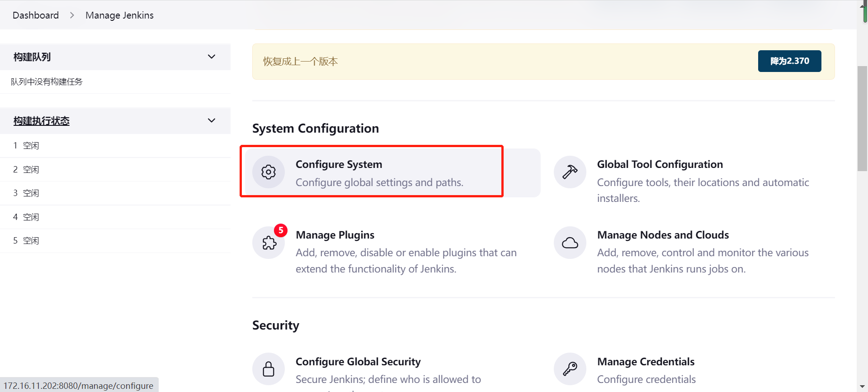The height and width of the screenshot is (392, 868).
Task: Select the Manage Jenkins breadcrumb
Action: coord(119,15)
